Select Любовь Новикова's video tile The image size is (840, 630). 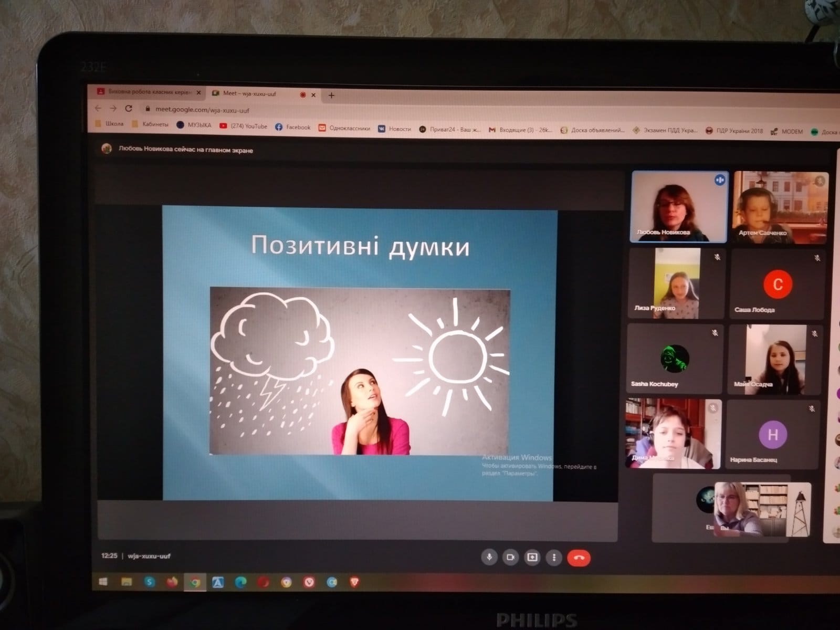(678, 207)
